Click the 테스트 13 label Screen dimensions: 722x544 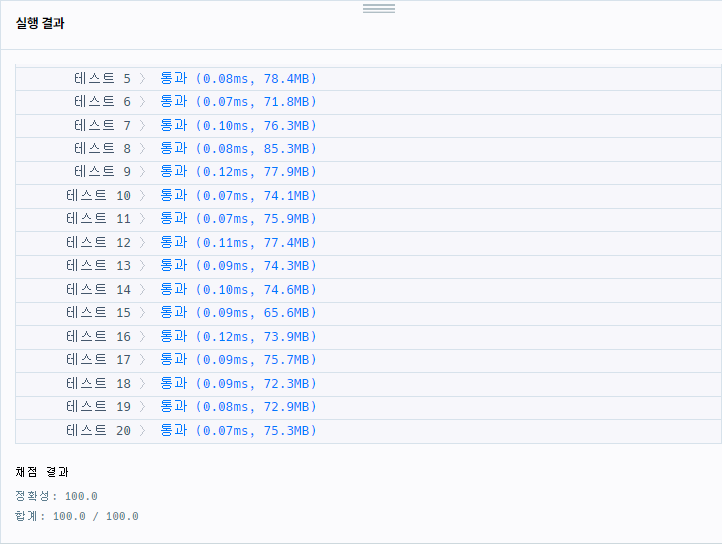click(x=99, y=266)
